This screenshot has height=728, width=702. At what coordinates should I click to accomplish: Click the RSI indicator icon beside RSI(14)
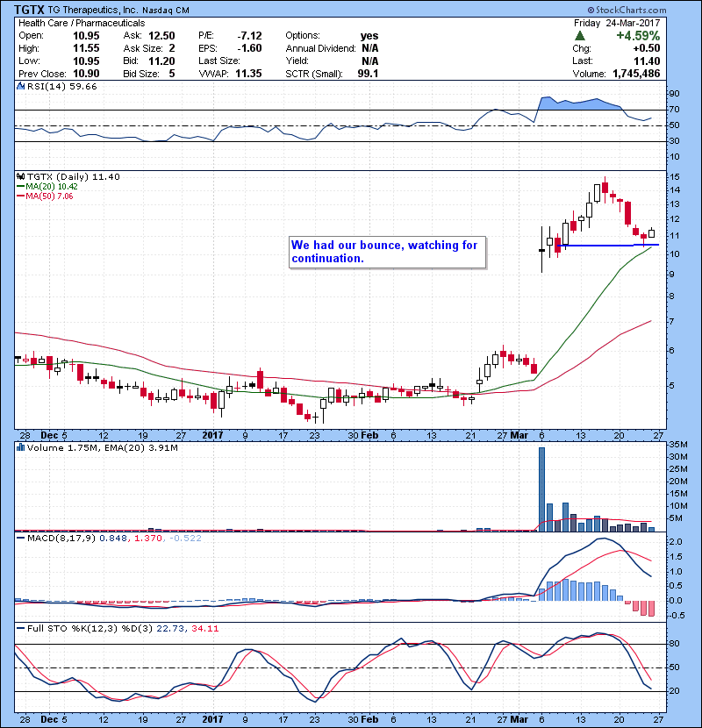click(x=20, y=86)
